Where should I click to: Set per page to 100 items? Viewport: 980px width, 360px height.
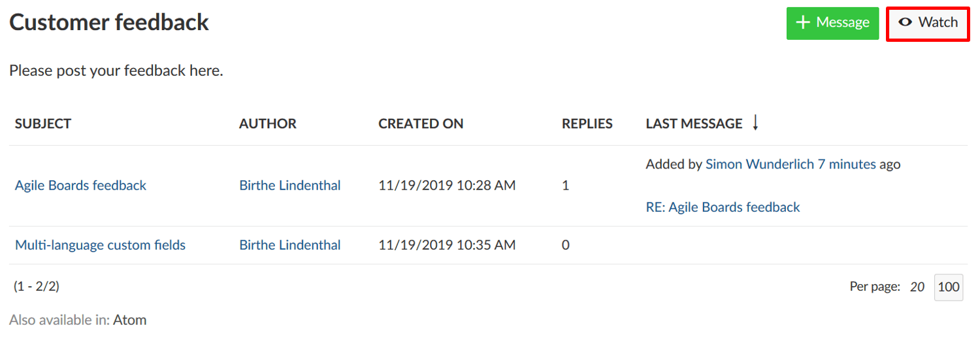click(949, 287)
